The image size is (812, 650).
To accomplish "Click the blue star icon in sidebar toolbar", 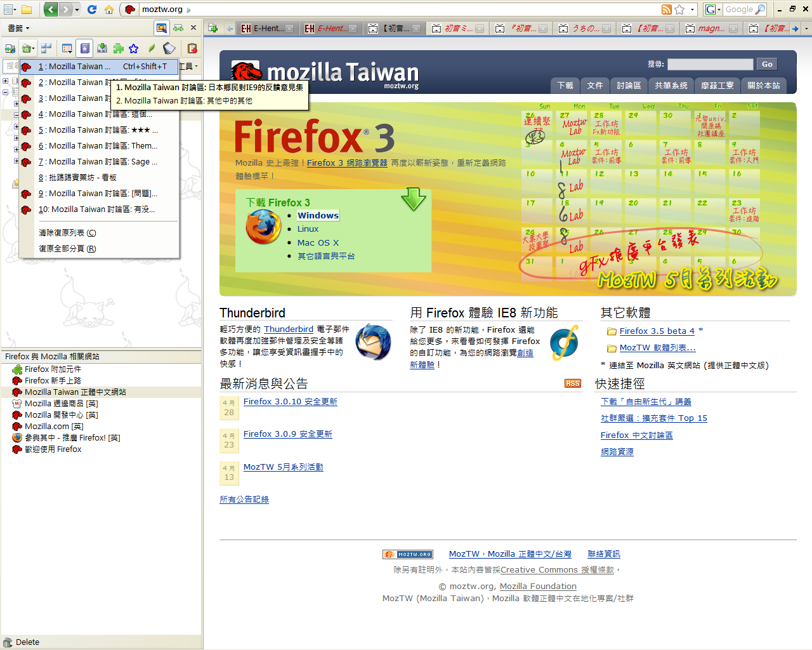I will click(134, 48).
